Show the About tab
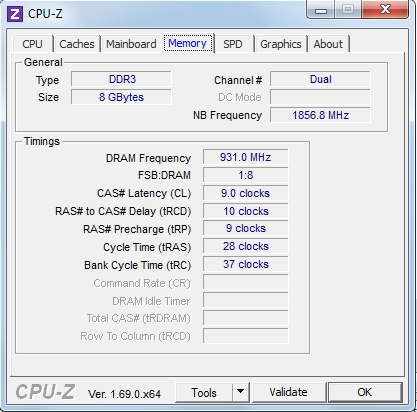The width and height of the screenshot is (417, 412). pyautogui.click(x=328, y=44)
